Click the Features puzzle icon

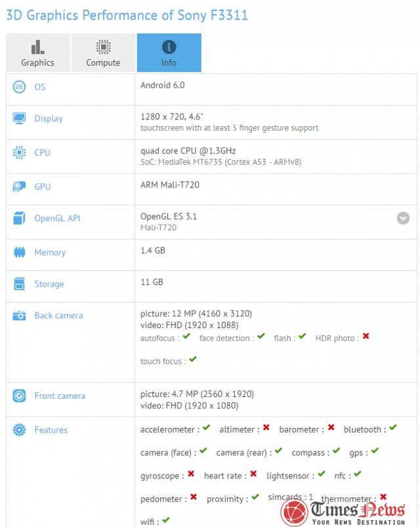click(19, 431)
